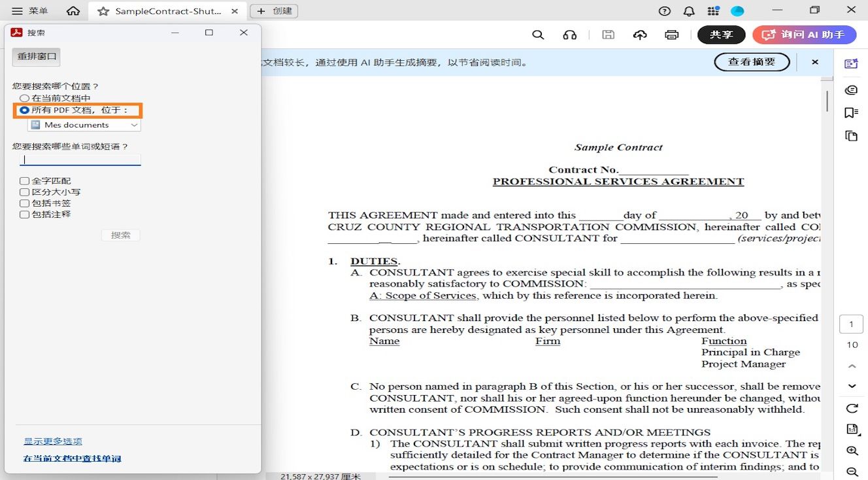The image size is (868, 480).
Task: Open the comments panel icon in sidebar
Action: coord(851,90)
